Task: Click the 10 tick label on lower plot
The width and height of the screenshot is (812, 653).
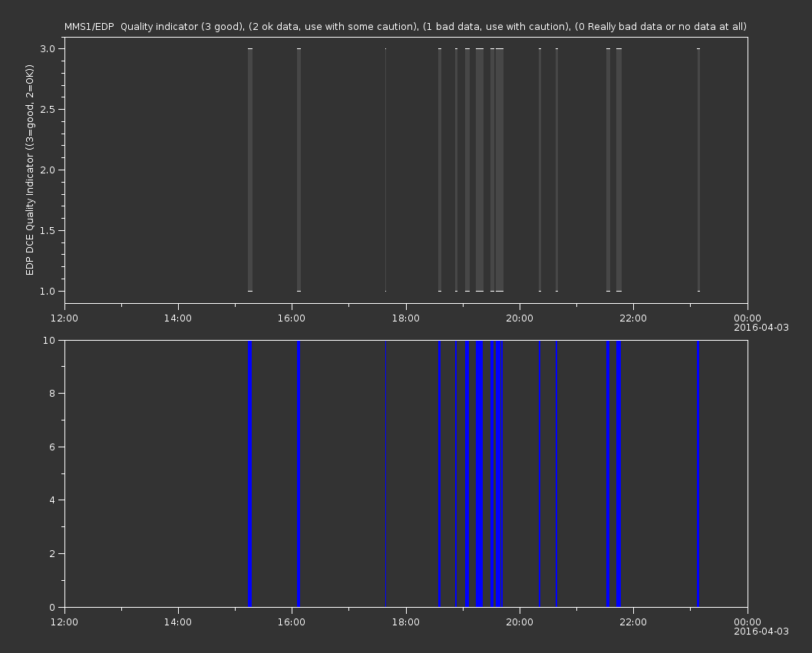Action: click(x=50, y=340)
